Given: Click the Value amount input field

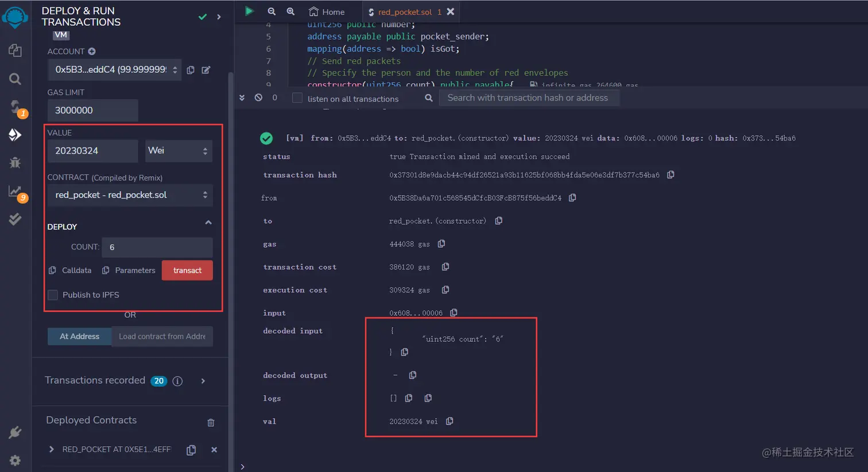Looking at the screenshot, I should click(x=92, y=151).
